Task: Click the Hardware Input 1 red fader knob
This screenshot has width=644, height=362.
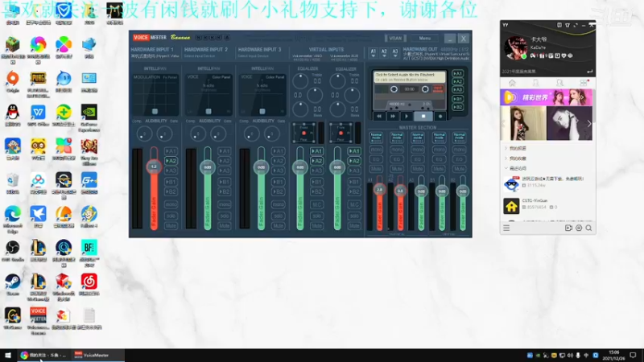Action: (x=154, y=167)
